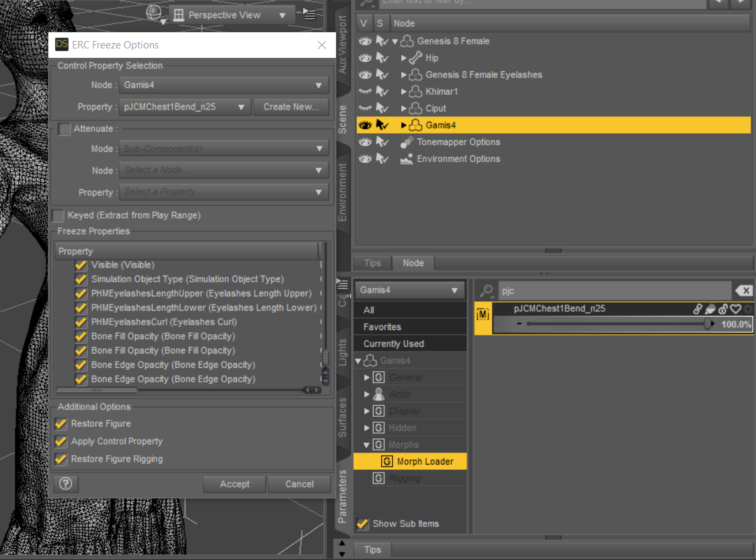Uncheck Apply Control Property

pos(60,441)
